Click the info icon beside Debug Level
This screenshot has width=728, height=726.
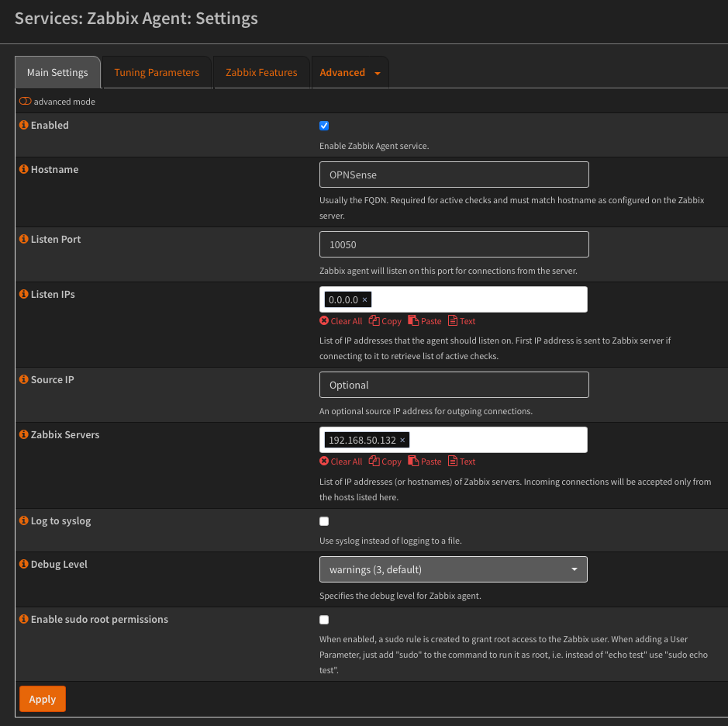point(23,564)
